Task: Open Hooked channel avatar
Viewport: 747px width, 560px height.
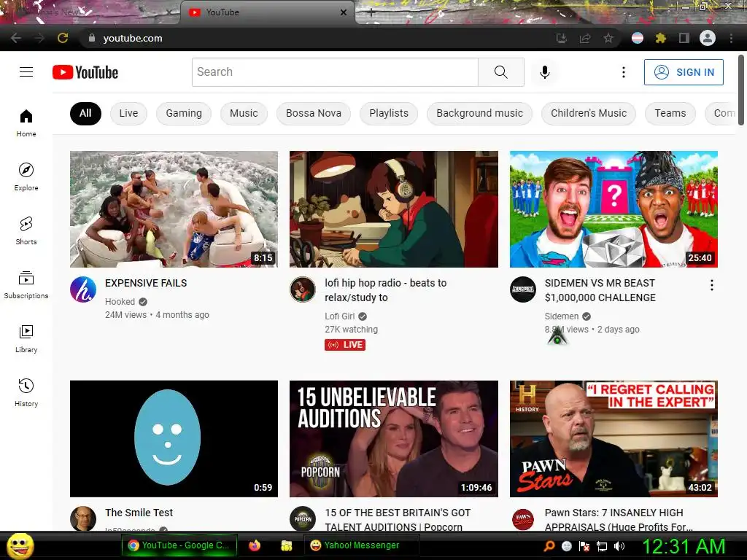Action: [83, 289]
